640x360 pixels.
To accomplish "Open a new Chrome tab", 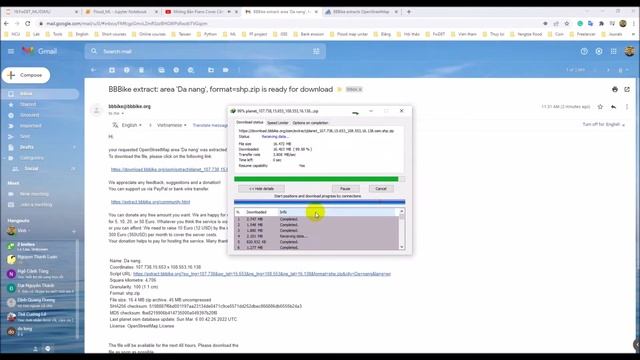I will pyautogui.click(x=409, y=12).
